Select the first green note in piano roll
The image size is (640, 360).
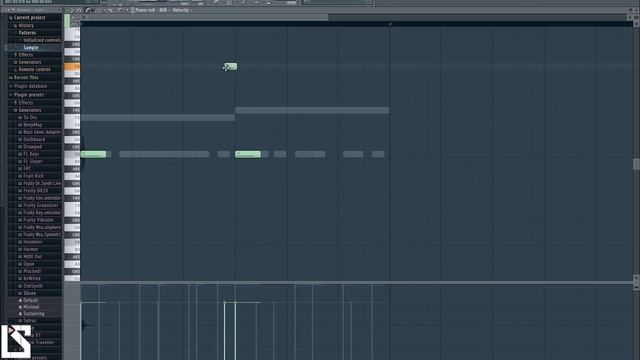(x=93, y=154)
